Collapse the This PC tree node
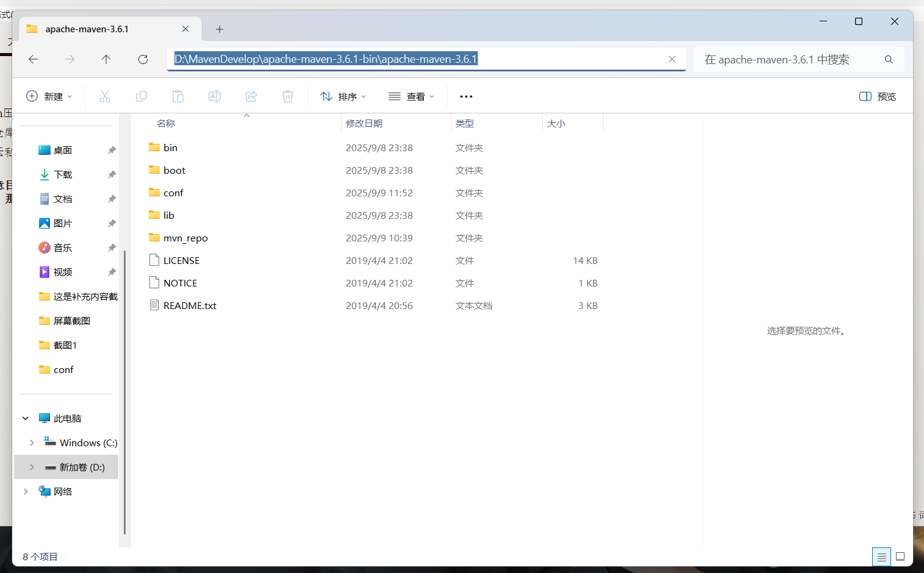924x573 pixels. coord(26,418)
